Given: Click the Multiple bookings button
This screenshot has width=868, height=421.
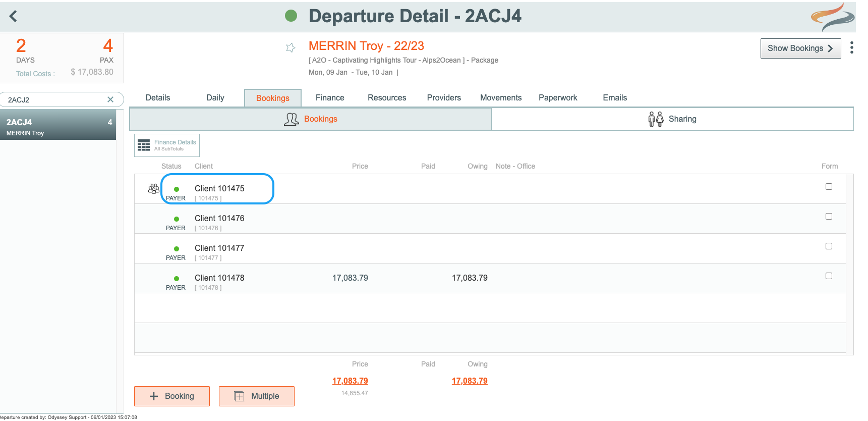Looking at the screenshot, I should click(257, 396).
